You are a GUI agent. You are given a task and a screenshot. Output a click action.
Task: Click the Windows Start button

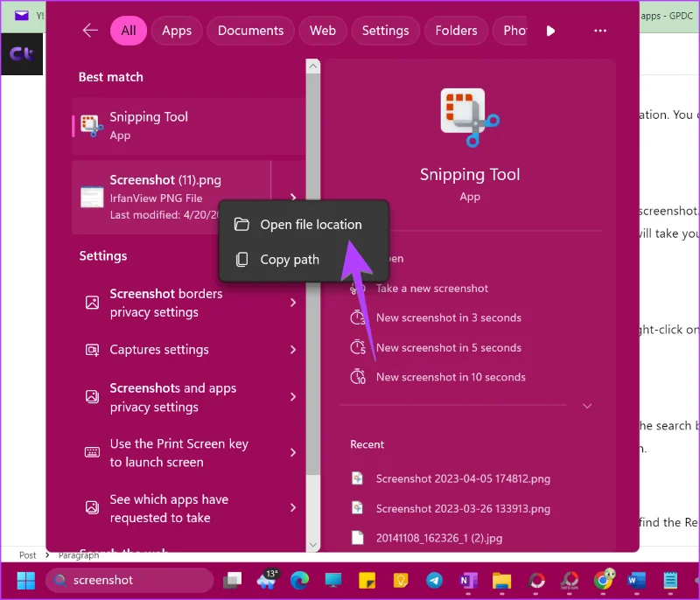point(26,581)
